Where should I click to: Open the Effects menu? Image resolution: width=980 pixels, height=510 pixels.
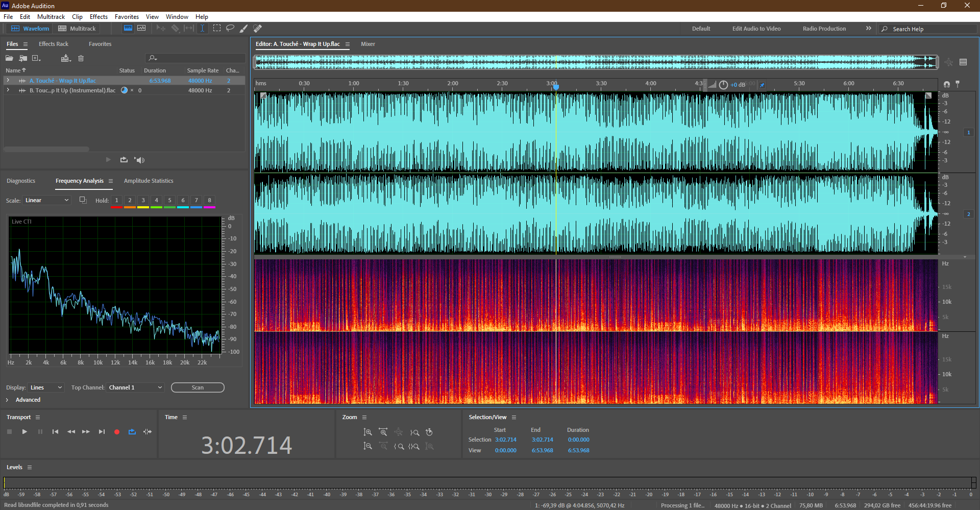pyautogui.click(x=99, y=17)
